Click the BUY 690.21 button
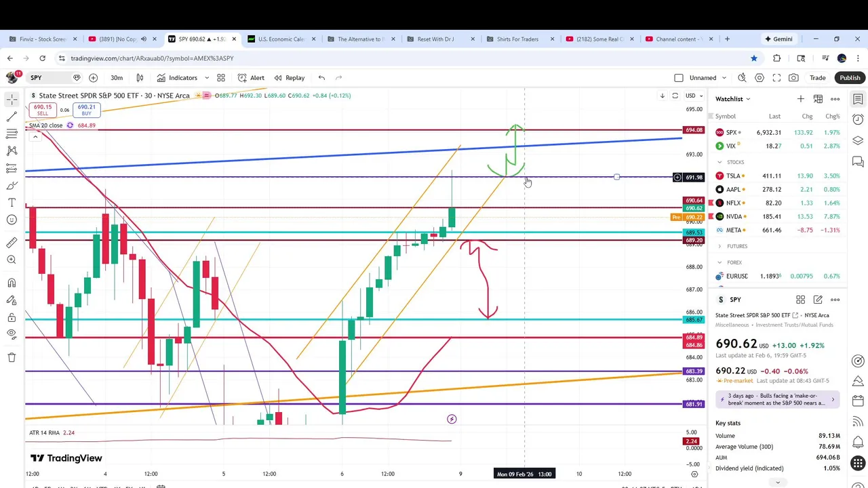 pyautogui.click(x=86, y=110)
